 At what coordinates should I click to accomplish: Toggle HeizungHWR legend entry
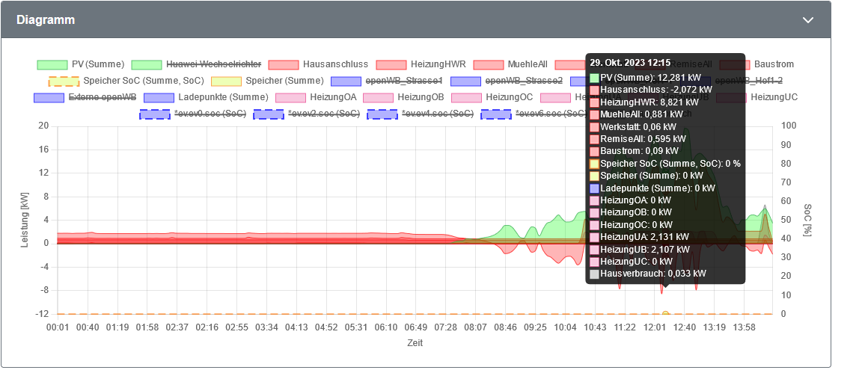tap(421, 64)
